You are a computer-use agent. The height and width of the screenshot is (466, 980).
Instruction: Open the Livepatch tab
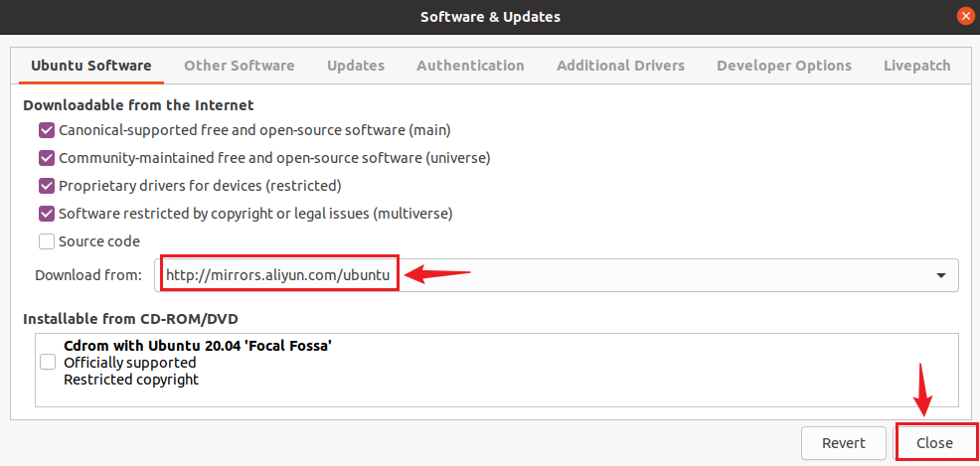tap(916, 66)
